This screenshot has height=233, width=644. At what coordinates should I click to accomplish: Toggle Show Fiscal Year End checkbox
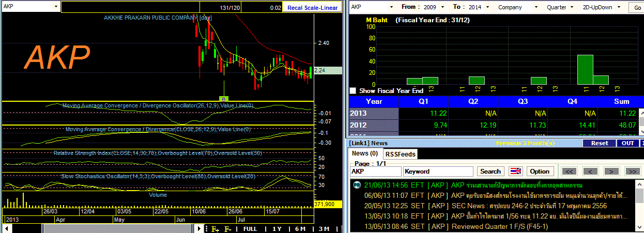pyautogui.click(x=353, y=91)
